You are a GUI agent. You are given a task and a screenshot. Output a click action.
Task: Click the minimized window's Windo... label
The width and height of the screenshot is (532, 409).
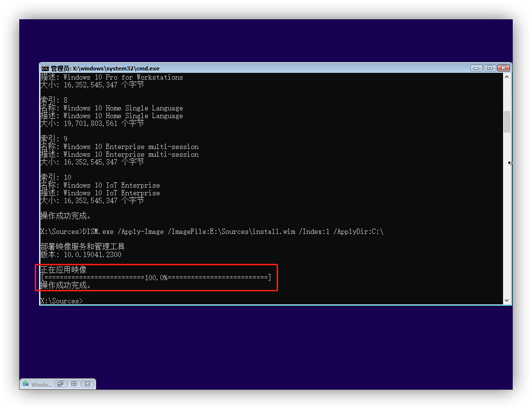click(42, 384)
